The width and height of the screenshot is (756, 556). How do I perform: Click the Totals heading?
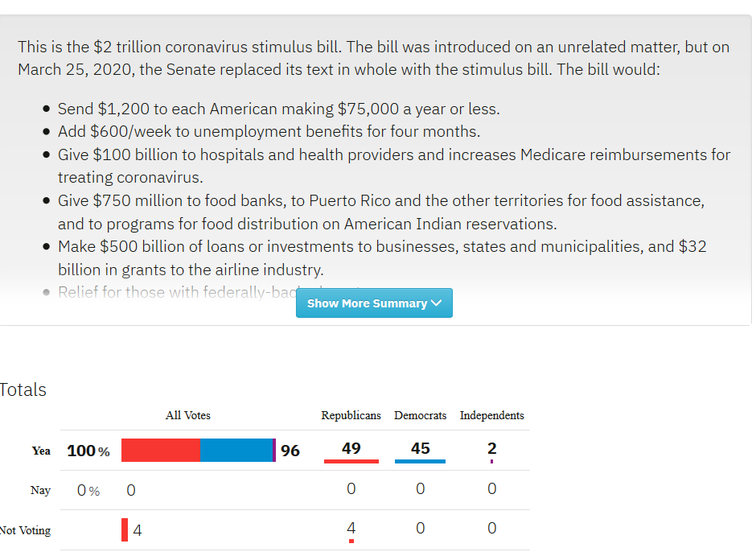pos(23,390)
